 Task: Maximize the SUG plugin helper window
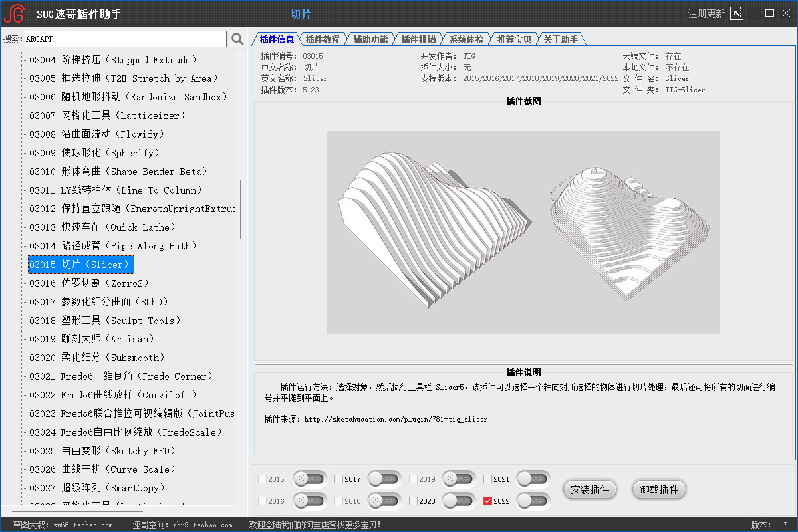pos(770,13)
